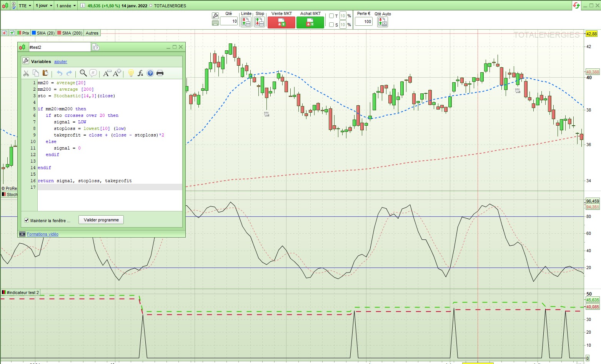Enable the S stop-loss checkbox
Viewport: 601px width, 364px height.
331,25
